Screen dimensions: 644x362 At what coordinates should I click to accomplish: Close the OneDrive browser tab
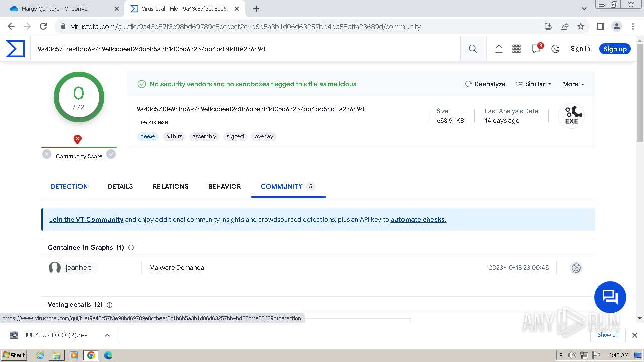[x=117, y=9]
